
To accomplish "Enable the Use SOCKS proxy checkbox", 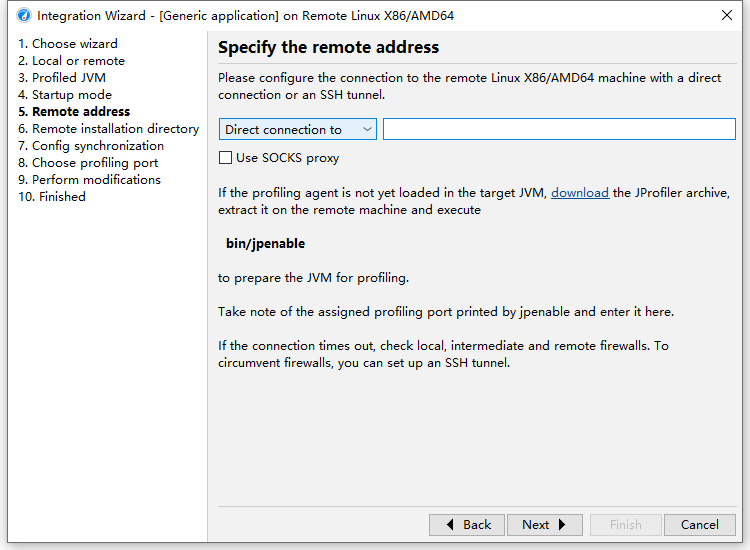I will click(x=226, y=158).
